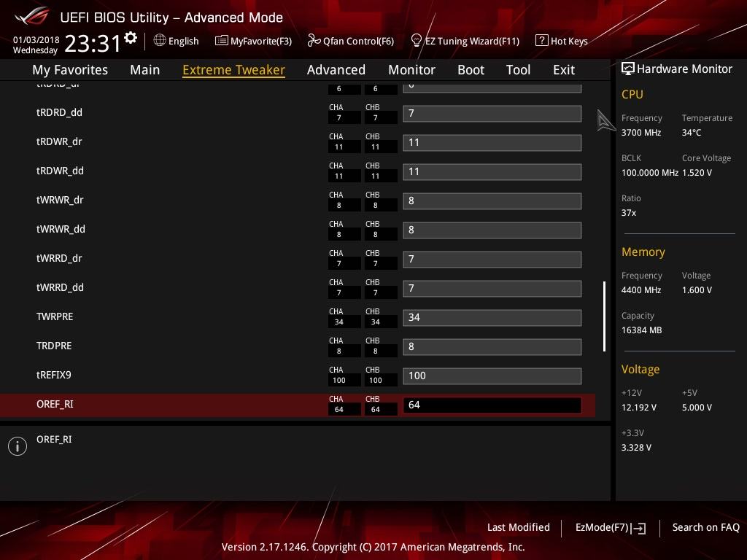The width and height of the screenshot is (747, 560).
Task: Click the Hot Keys question mark icon
Action: pos(542,41)
